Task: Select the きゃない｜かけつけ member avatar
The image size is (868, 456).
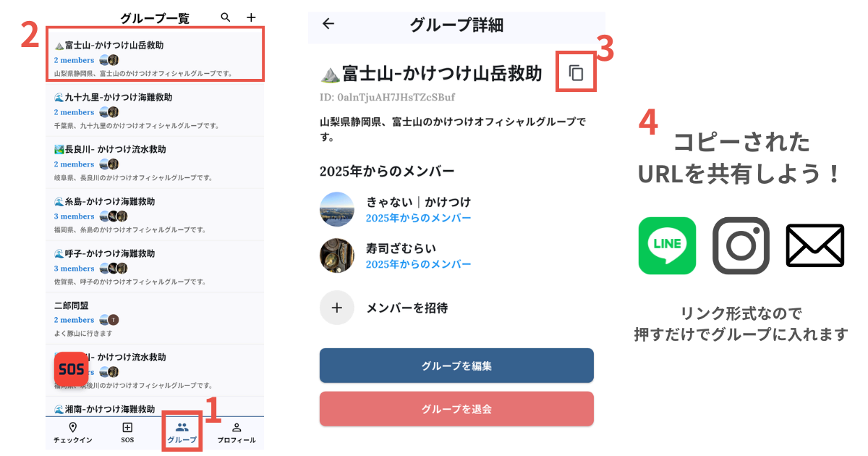Action: pos(337,209)
